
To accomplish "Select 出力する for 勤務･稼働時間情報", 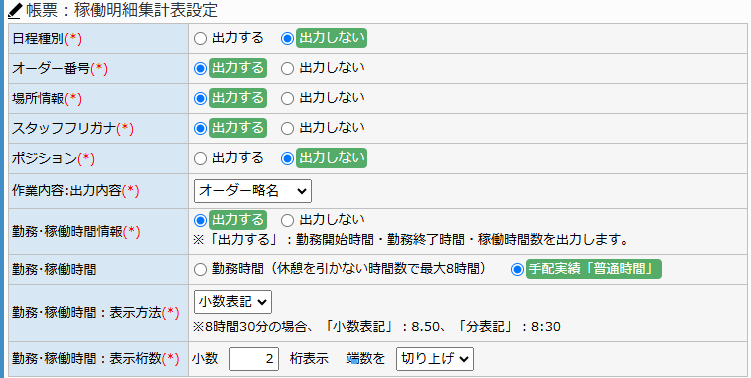I will coord(200,220).
